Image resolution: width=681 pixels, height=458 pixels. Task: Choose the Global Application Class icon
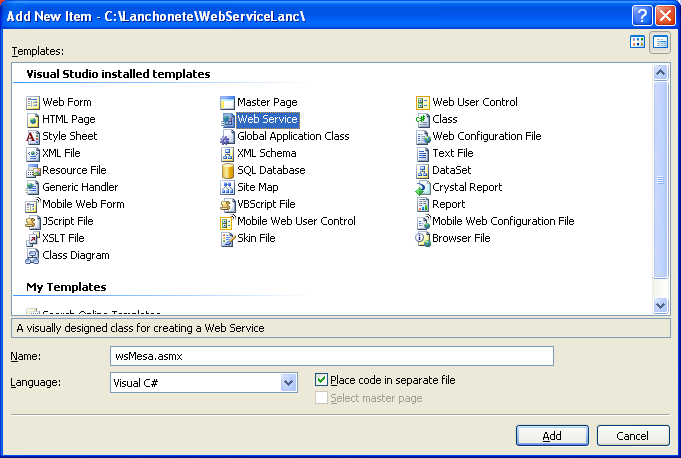coord(227,137)
